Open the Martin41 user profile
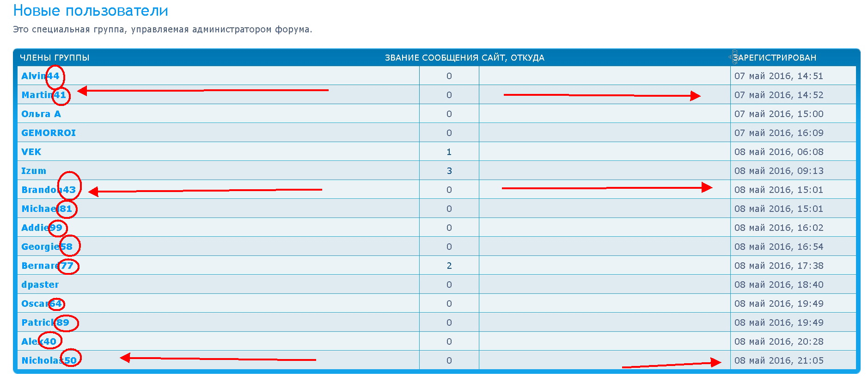868x378 pixels. tap(44, 95)
